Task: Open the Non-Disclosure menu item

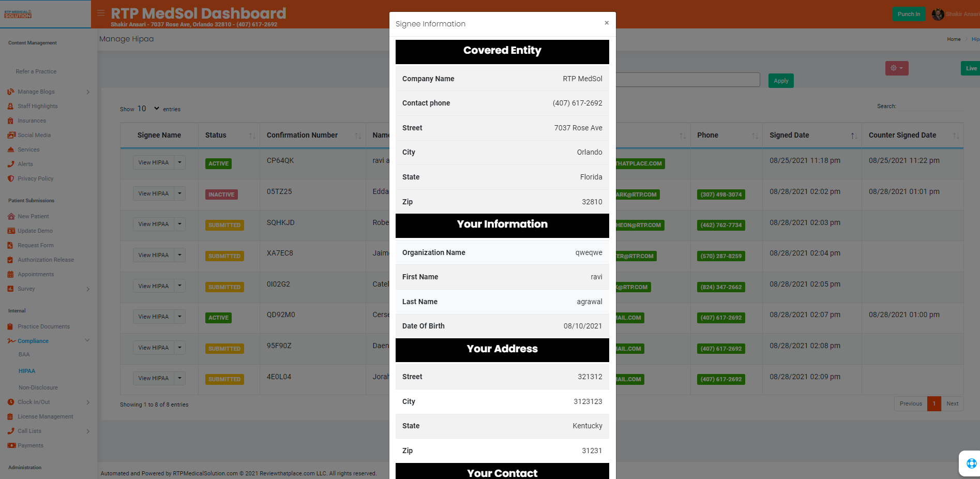Action: (38, 387)
